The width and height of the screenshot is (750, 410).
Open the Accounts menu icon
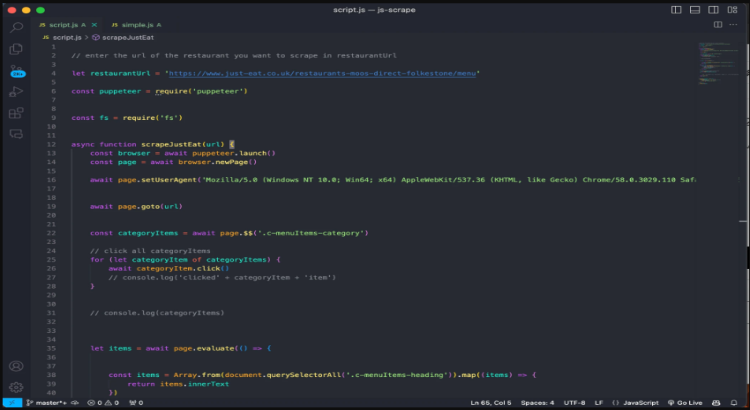click(x=16, y=366)
